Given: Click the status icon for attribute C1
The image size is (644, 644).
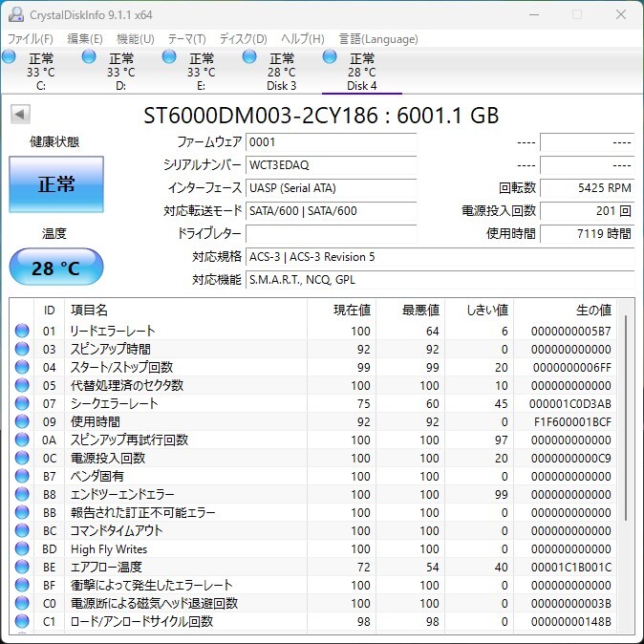Looking at the screenshot, I should point(22,621).
